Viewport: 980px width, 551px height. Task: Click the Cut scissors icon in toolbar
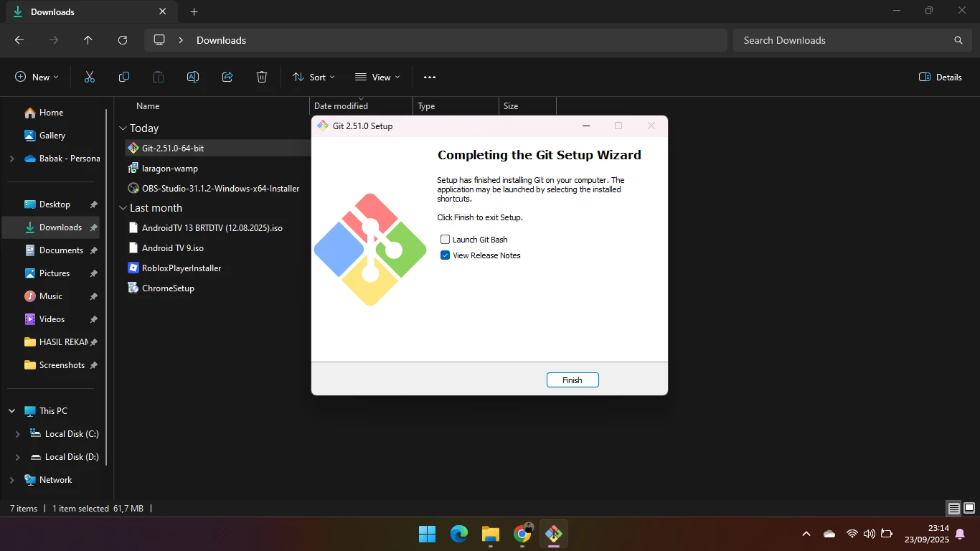pyautogui.click(x=90, y=77)
